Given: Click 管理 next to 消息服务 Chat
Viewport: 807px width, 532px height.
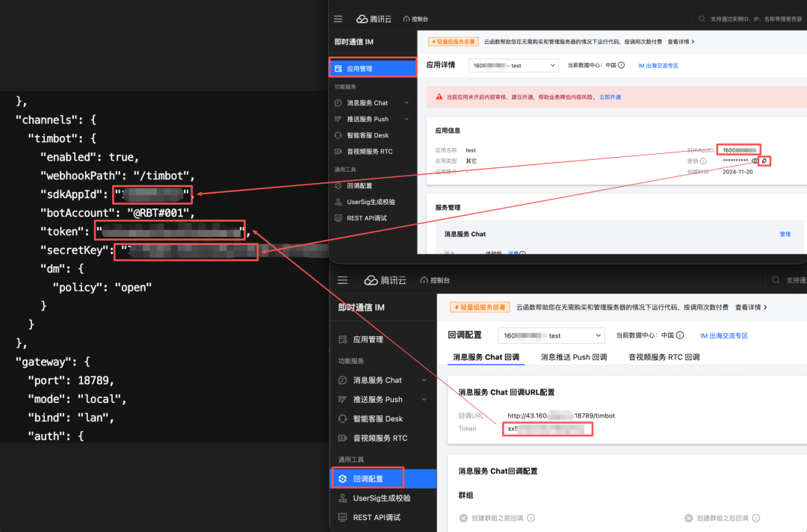Looking at the screenshot, I should click(785, 234).
